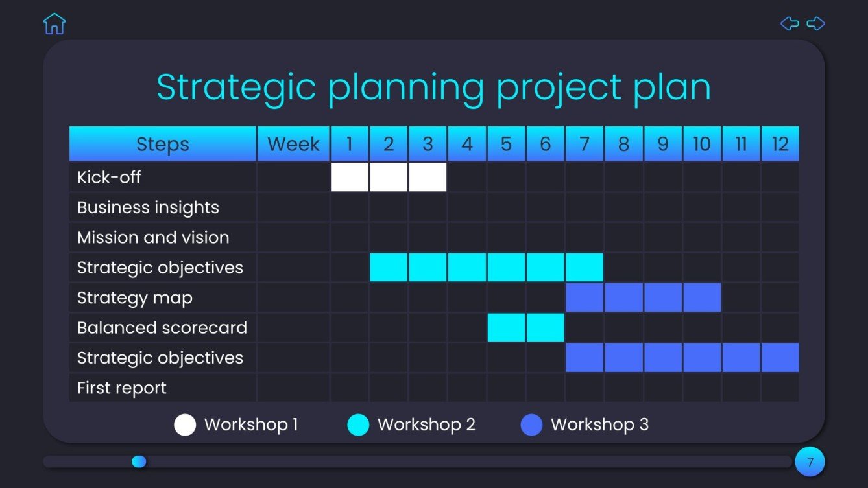Click the Business insights row label
868x488 pixels.
tap(148, 207)
